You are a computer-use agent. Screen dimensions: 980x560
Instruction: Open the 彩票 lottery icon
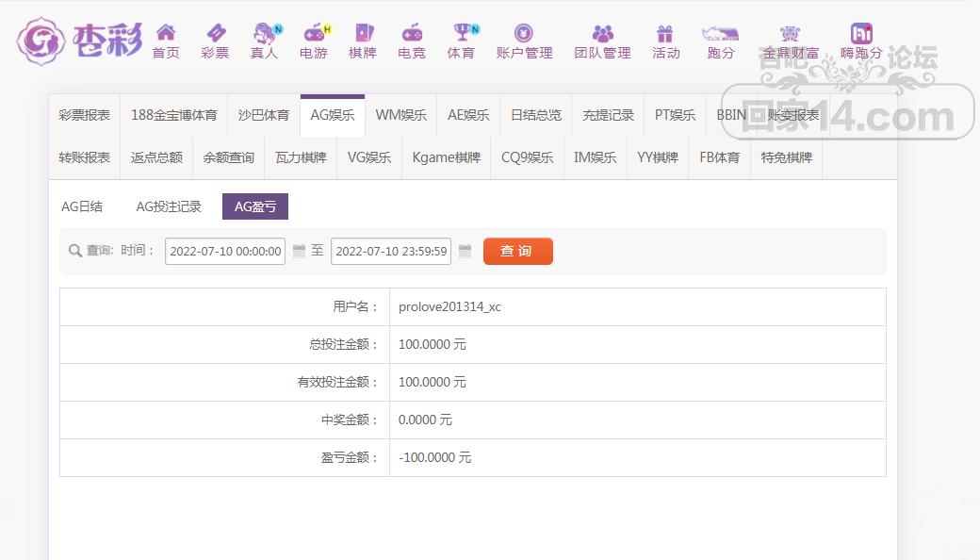point(215,34)
